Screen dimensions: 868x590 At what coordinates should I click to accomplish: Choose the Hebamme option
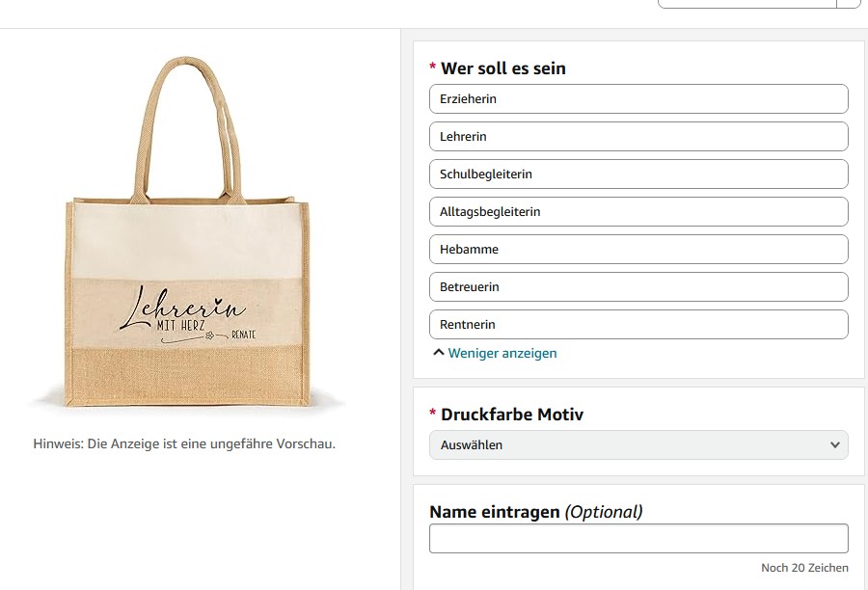coord(638,250)
